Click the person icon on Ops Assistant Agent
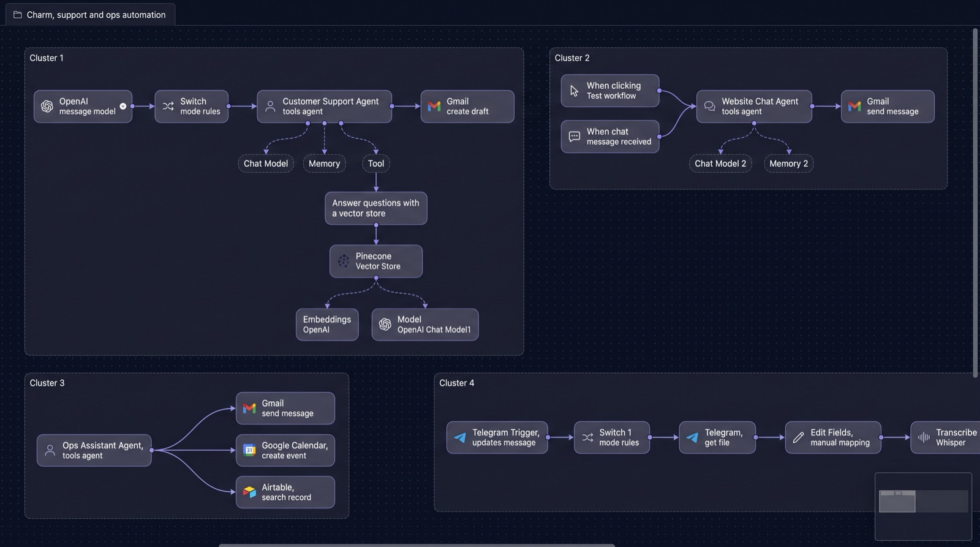 50,451
